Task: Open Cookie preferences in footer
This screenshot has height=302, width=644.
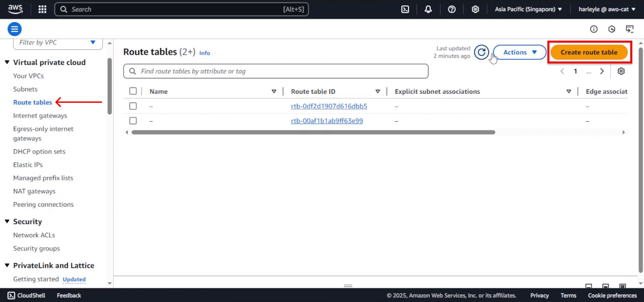Action: point(612,295)
